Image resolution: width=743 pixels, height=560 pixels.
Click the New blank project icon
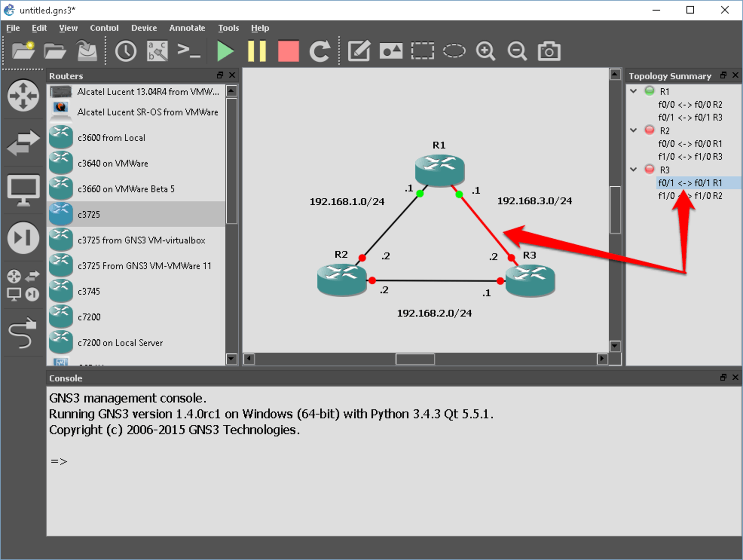(x=23, y=51)
